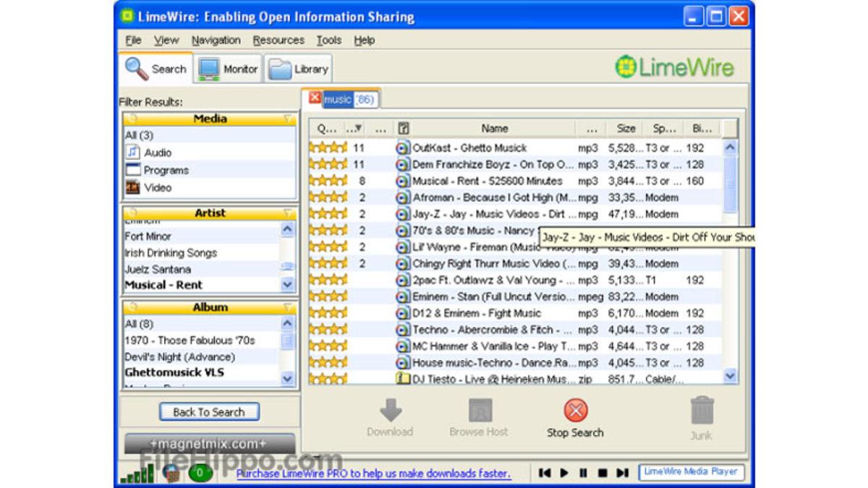Screen dimensions: 868x488
Task: Click the Audio media filter icon
Action: (x=133, y=153)
